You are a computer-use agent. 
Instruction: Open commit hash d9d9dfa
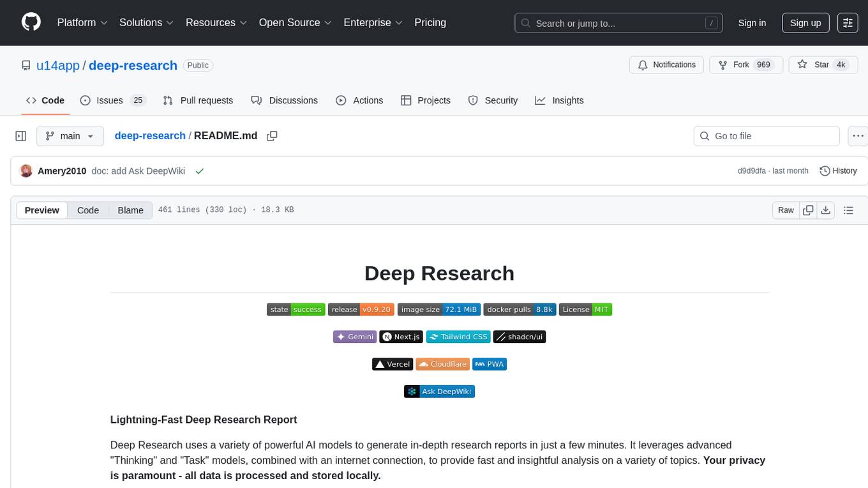click(x=752, y=171)
